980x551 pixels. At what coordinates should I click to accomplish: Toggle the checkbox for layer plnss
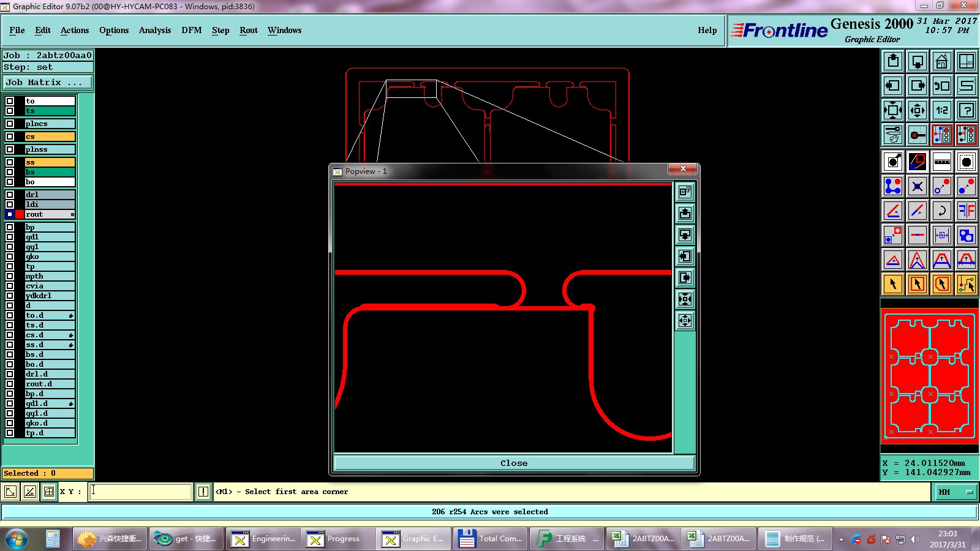(x=10, y=149)
